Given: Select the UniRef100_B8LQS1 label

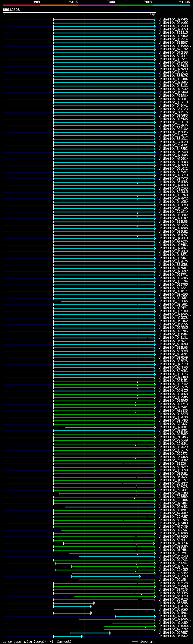Looking at the screenshot, I should point(173,139).
